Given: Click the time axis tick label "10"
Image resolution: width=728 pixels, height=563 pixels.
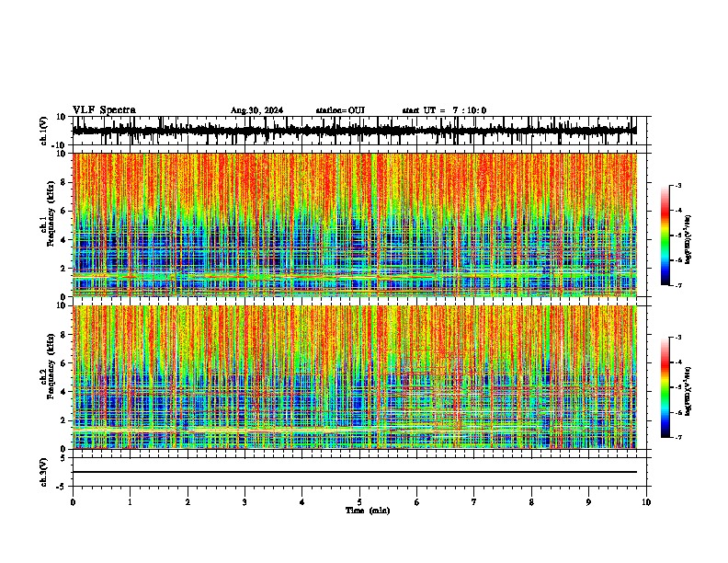Looking at the screenshot, I should [646, 501].
